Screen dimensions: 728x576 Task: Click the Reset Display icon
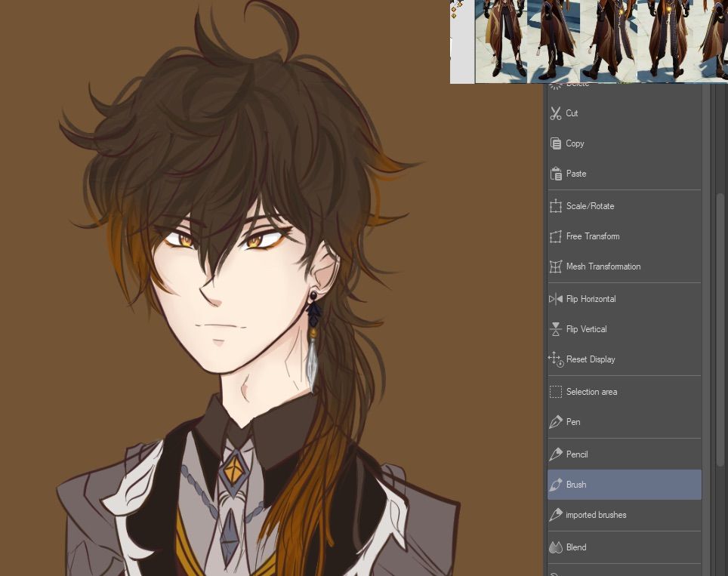pyautogui.click(x=556, y=359)
